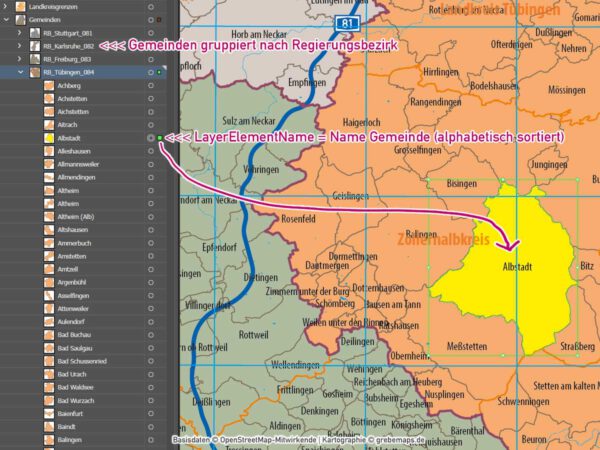Expand the Landkreisgrenzen layer
Image resolution: width=600 pixels, height=450 pixels.
click(5, 7)
